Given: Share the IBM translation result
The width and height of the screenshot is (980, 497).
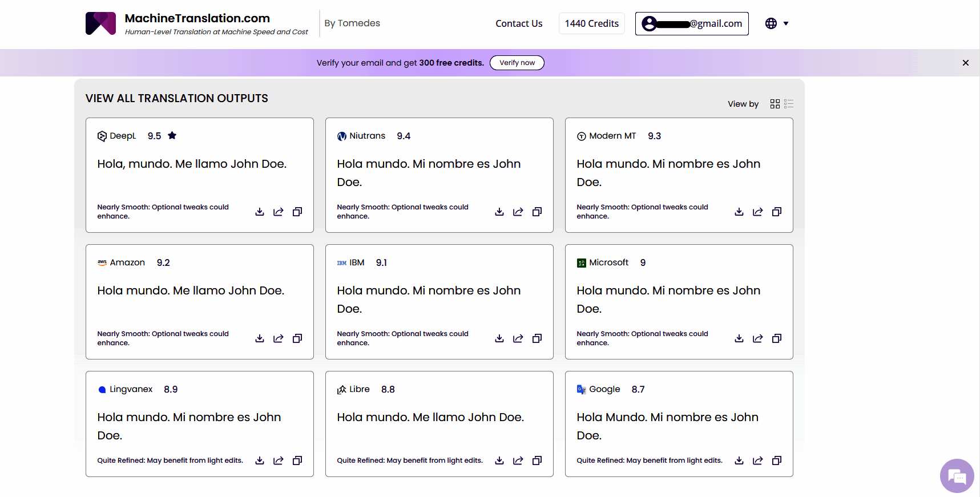Looking at the screenshot, I should 518,338.
